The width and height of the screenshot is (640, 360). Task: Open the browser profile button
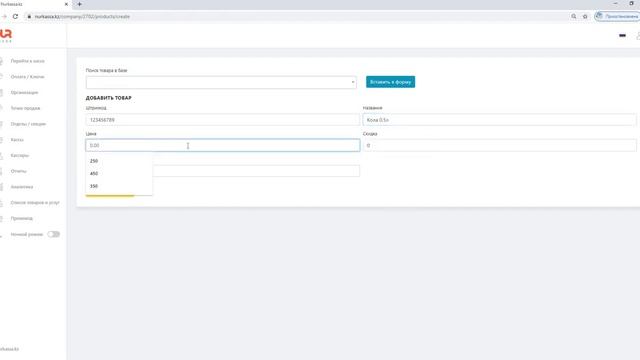pos(617,16)
